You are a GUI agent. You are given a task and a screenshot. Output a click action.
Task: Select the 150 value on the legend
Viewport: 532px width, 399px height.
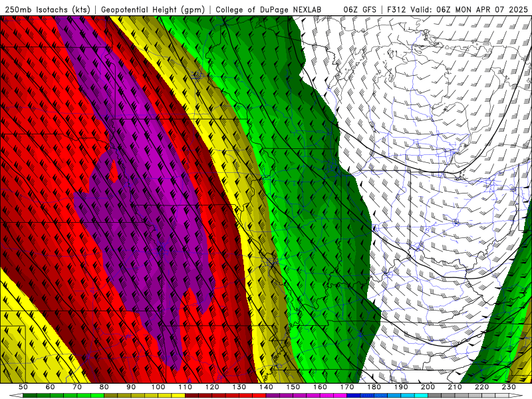293,387
